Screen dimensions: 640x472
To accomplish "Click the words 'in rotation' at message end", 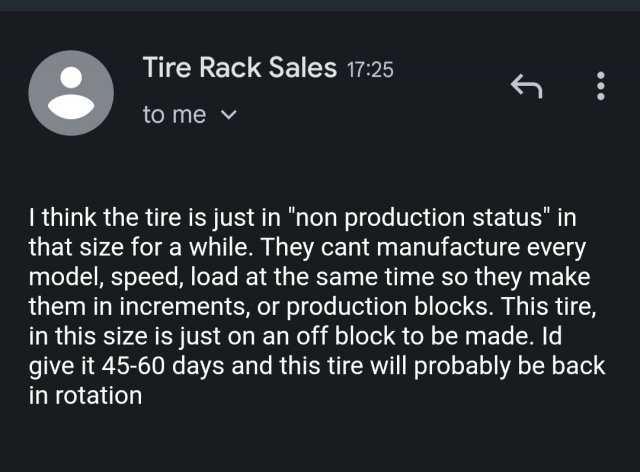I will (85, 394).
